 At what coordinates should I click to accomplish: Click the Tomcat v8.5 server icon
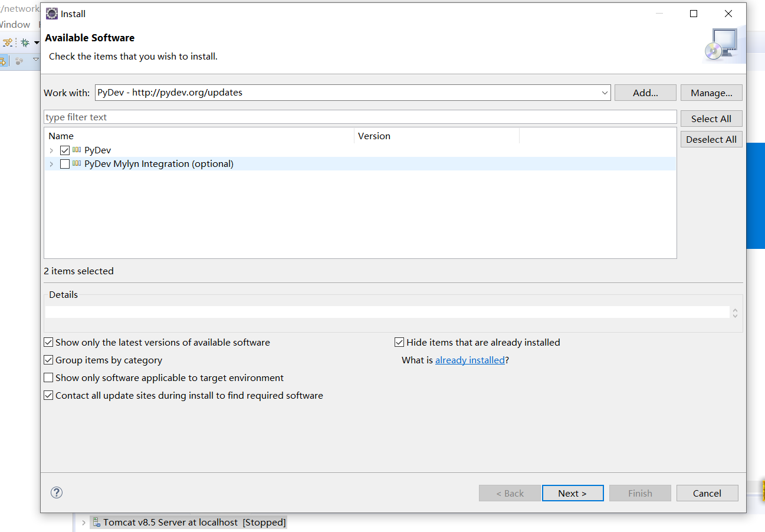pos(96,522)
